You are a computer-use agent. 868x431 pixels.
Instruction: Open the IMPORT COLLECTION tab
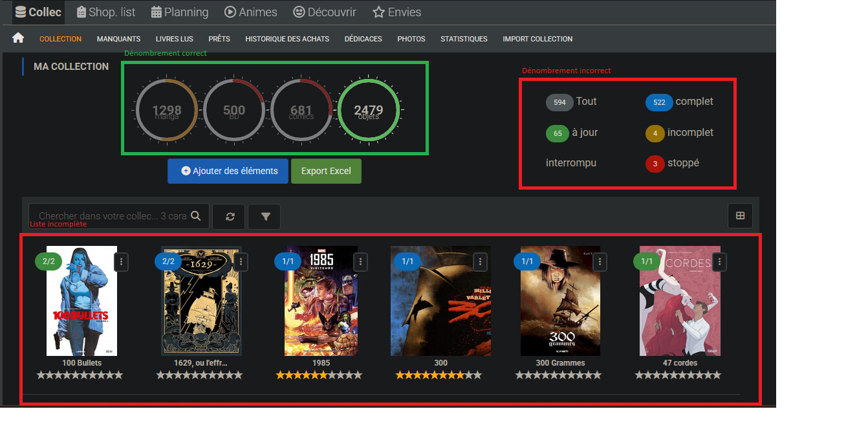pyautogui.click(x=537, y=39)
